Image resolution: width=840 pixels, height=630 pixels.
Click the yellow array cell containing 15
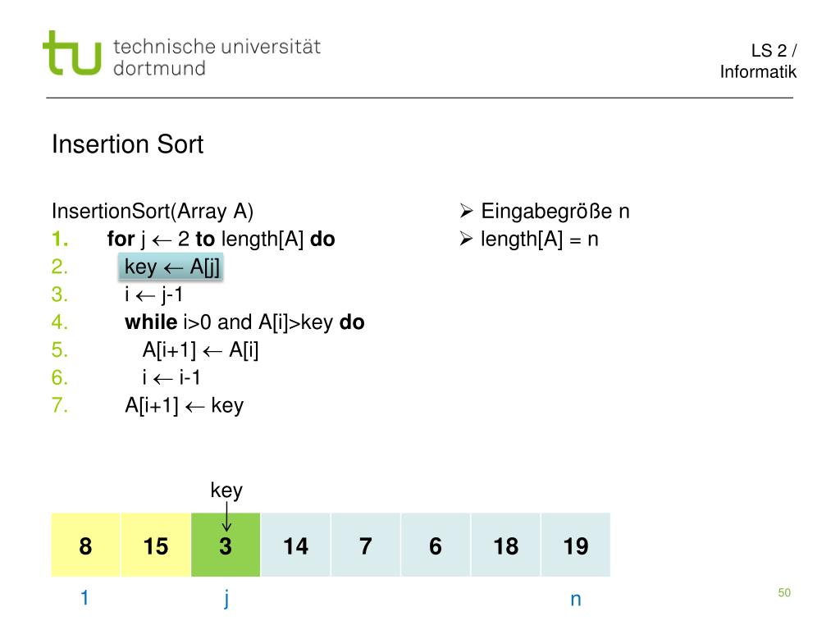click(x=156, y=545)
